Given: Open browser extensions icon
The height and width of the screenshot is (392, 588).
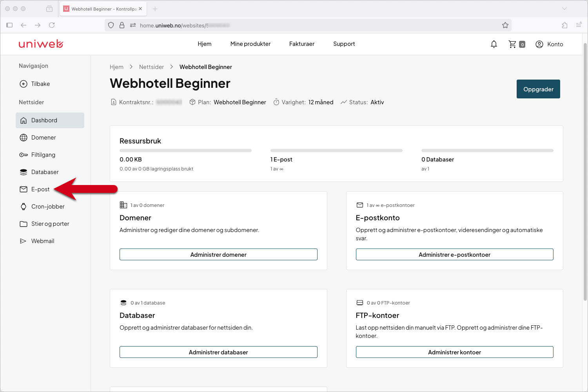Looking at the screenshot, I should point(564,25).
